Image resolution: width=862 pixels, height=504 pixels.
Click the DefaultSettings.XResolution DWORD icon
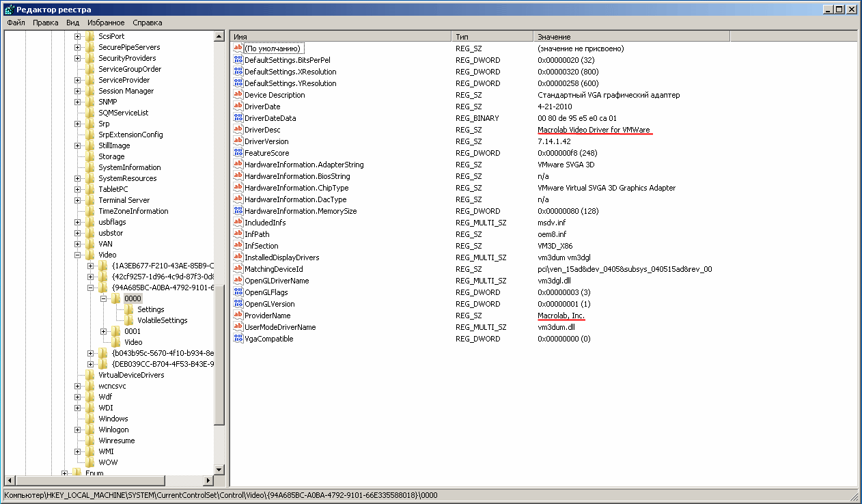coord(238,72)
